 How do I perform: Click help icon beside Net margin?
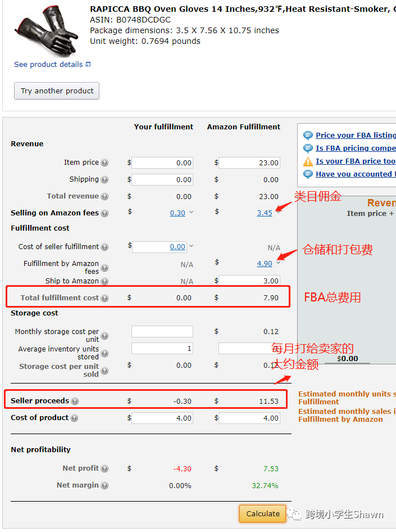tap(104, 485)
